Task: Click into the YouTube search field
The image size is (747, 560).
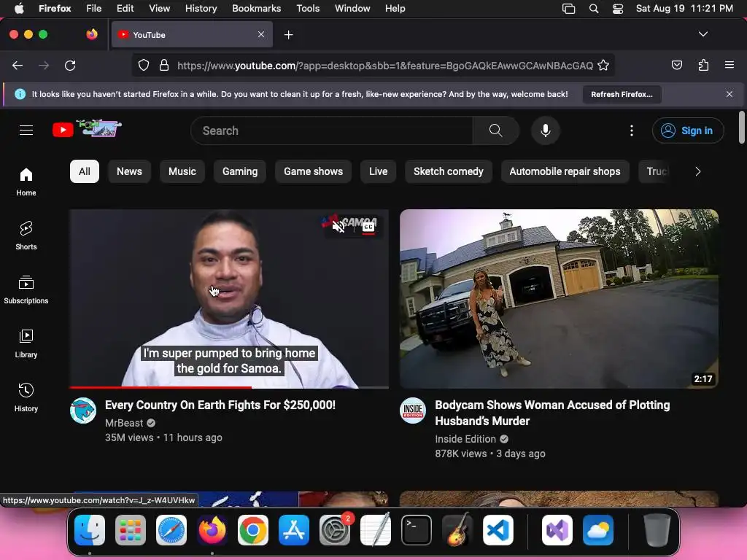Action: (332, 131)
